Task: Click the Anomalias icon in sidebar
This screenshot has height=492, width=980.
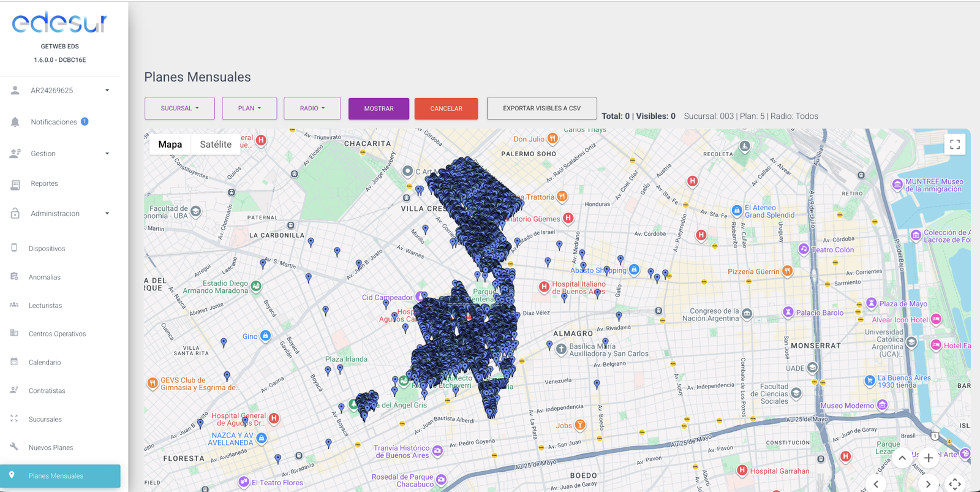Action: (x=14, y=276)
